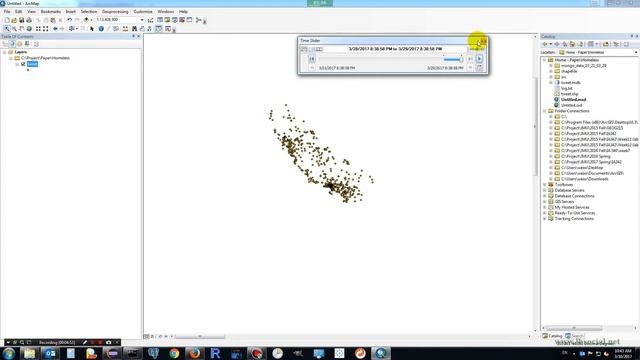
Task: Select the Find binoculars tool
Action: click(x=134, y=29)
